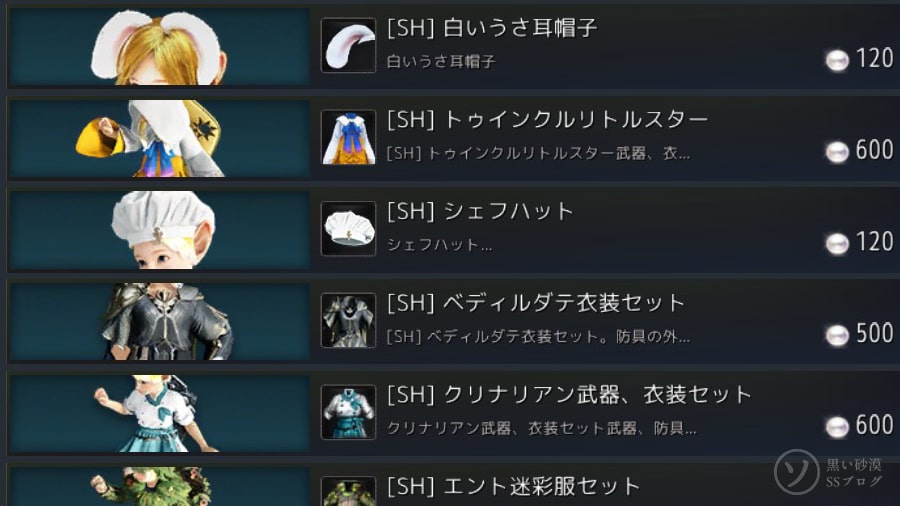
Task: Open the chef hat character preview
Action: 160,230
